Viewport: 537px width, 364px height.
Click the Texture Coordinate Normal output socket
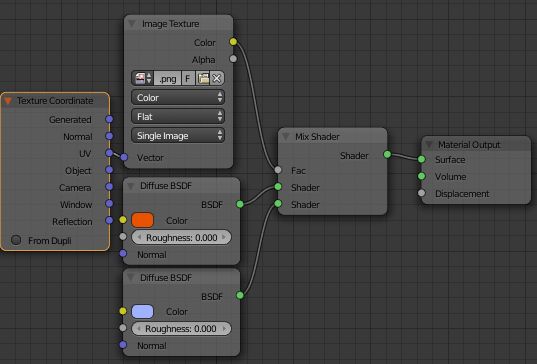click(x=109, y=136)
